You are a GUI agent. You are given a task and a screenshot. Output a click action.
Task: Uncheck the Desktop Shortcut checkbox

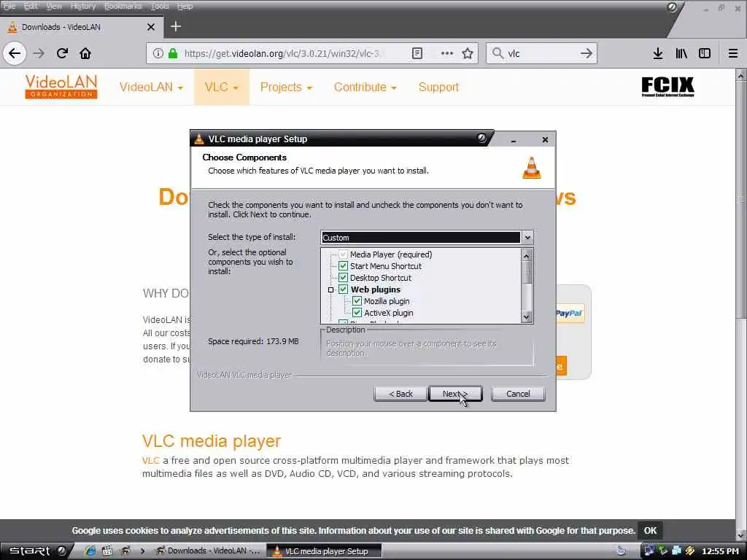coord(343,277)
